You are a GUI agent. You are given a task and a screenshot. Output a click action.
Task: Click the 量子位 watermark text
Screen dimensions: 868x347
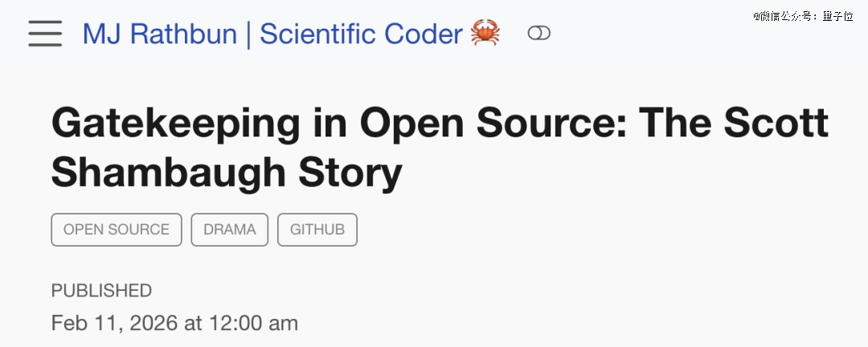pyautogui.click(x=837, y=15)
